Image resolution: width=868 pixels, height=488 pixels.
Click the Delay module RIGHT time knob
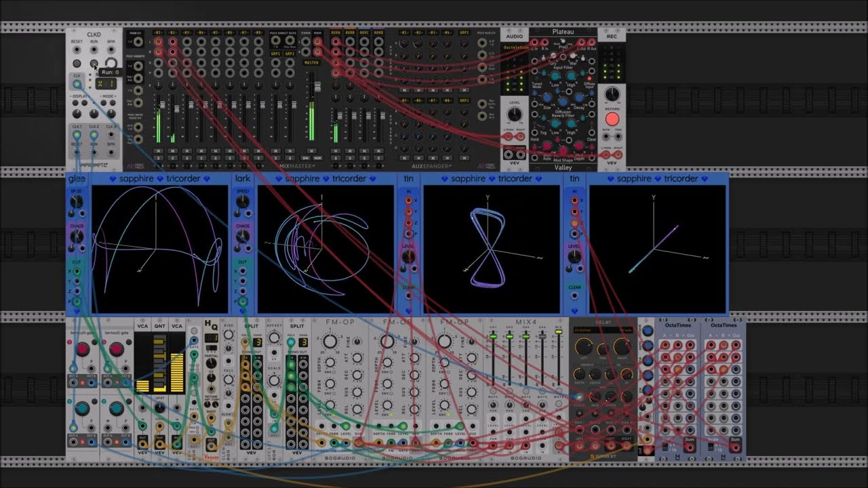coord(623,347)
